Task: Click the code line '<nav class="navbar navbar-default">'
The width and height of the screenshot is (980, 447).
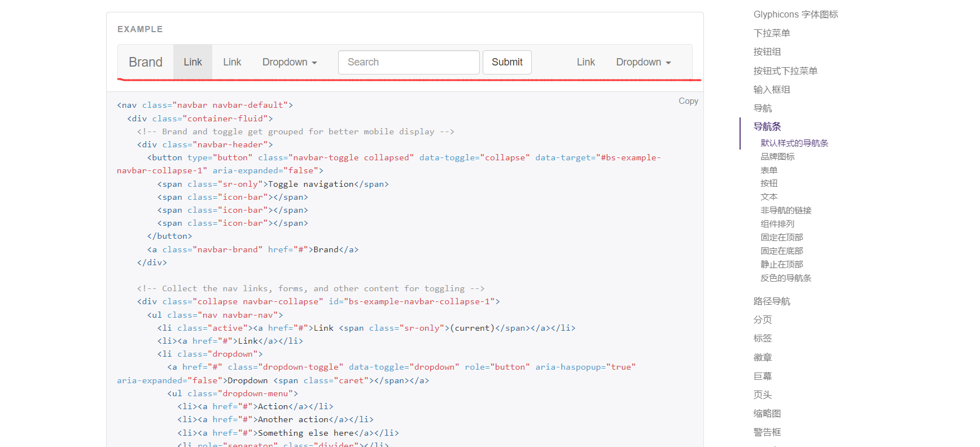Action: pyautogui.click(x=205, y=106)
